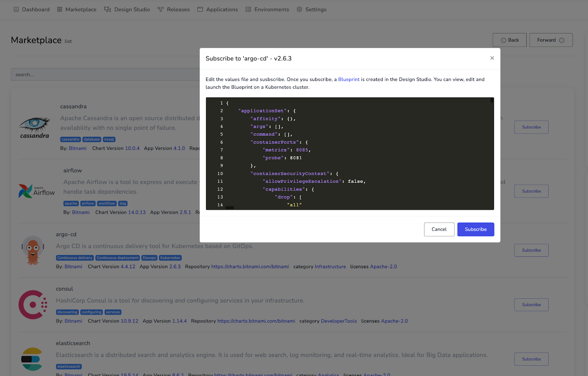The image size is (588, 376).
Task: Open the Applications section
Action: [x=218, y=9]
